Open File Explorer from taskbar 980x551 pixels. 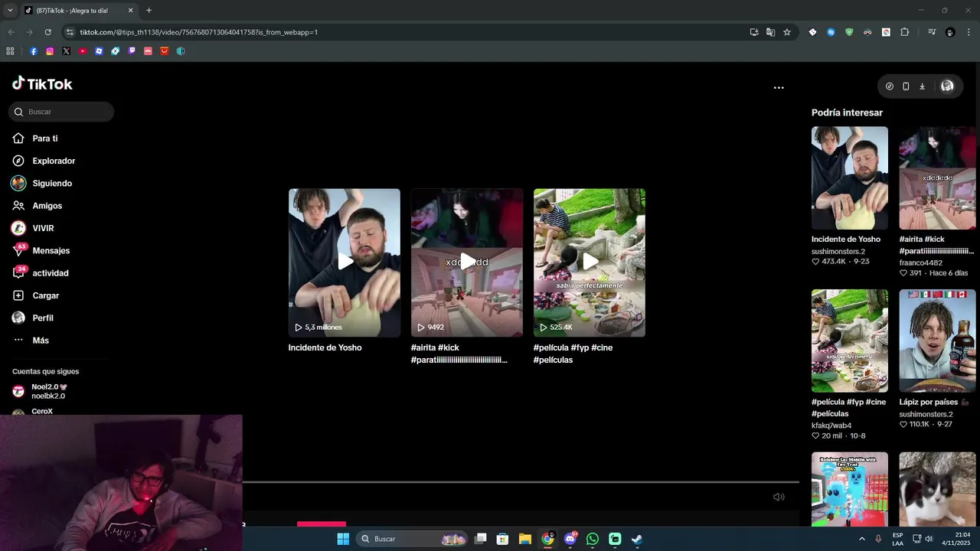(525, 539)
